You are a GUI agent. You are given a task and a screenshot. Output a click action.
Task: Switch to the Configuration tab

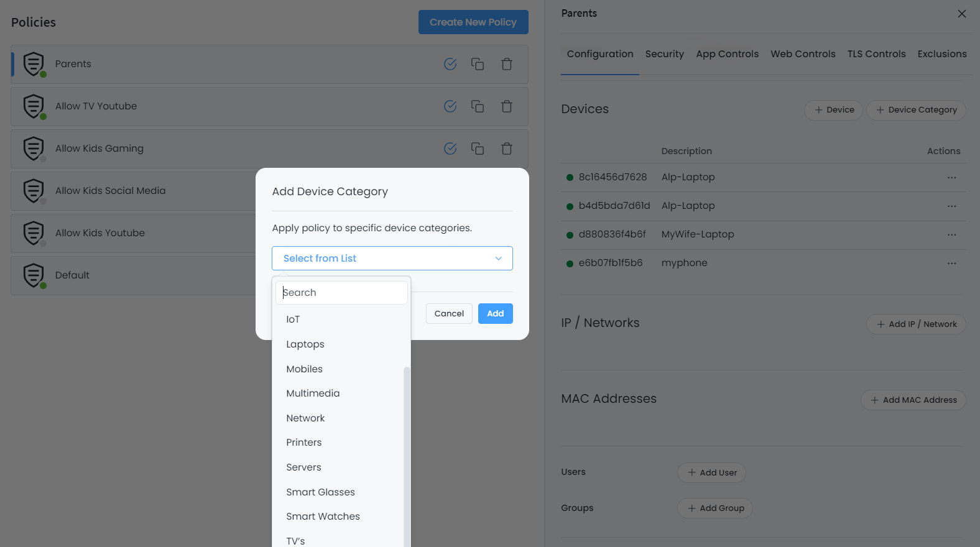click(600, 54)
